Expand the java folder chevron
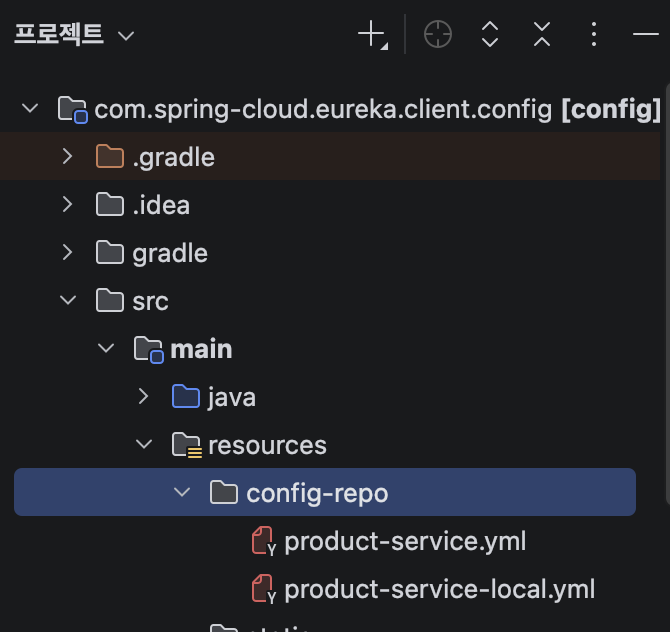The image size is (670, 632). point(143,396)
